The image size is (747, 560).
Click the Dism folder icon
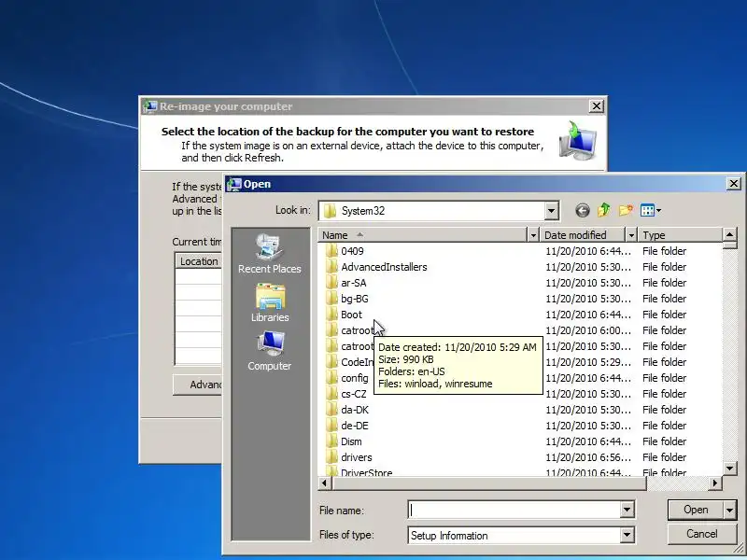[x=331, y=441]
